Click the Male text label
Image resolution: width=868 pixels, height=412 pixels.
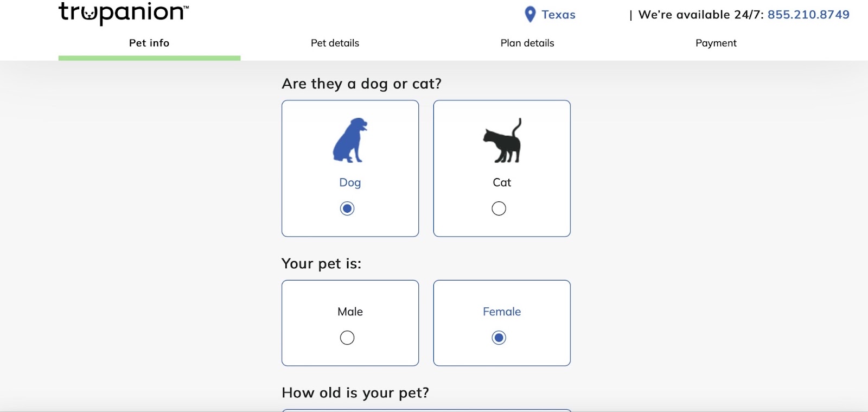[350, 312]
